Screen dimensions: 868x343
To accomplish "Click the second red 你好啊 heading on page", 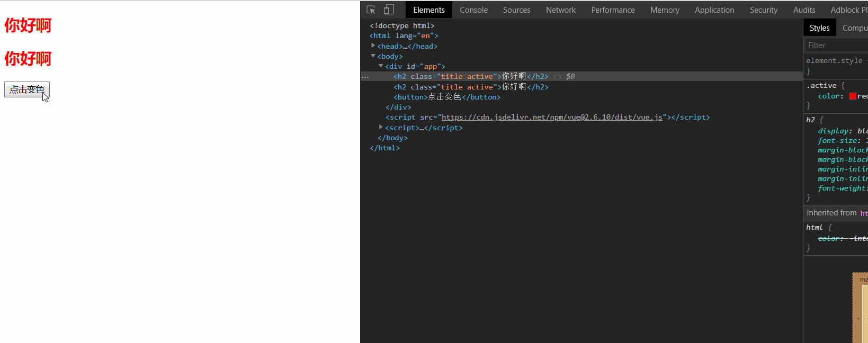I will click(28, 59).
